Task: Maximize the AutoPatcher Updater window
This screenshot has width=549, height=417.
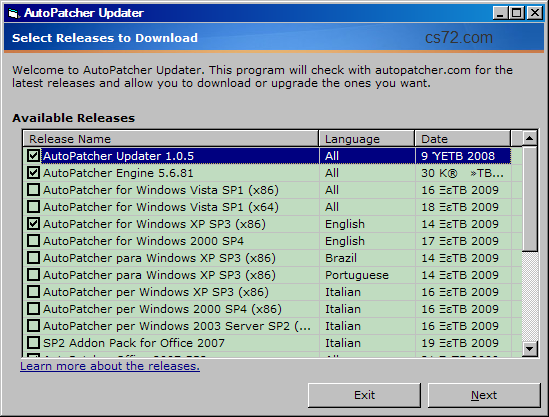Action: [x=516, y=13]
